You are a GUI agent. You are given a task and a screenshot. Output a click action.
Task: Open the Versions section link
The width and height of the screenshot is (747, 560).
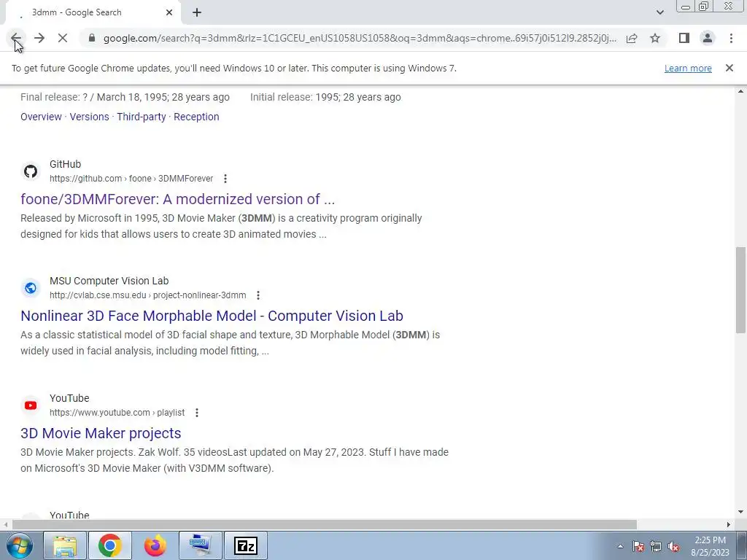pos(89,117)
